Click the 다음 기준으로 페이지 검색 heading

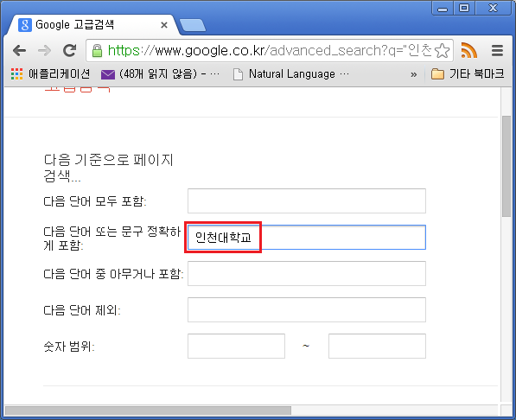[x=108, y=168]
